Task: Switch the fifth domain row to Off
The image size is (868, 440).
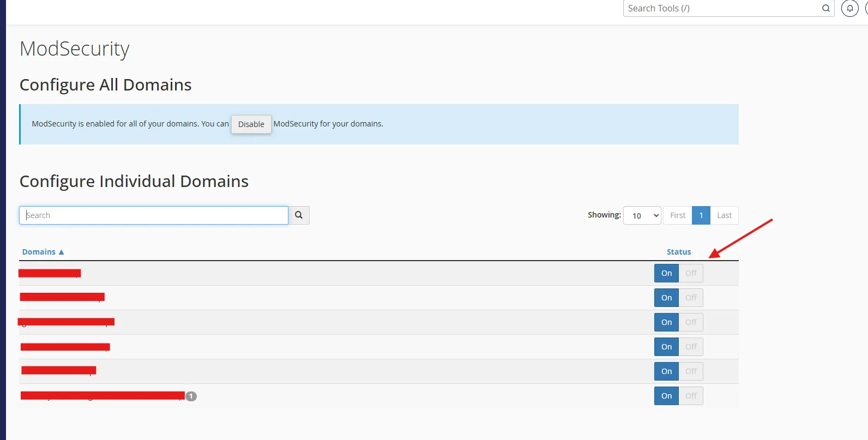Action: tap(691, 371)
